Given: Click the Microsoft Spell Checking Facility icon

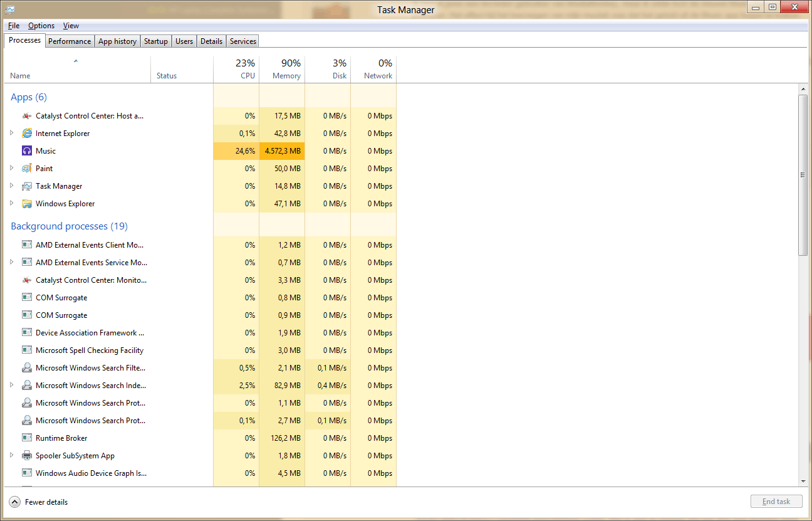Looking at the screenshot, I should 27,350.
